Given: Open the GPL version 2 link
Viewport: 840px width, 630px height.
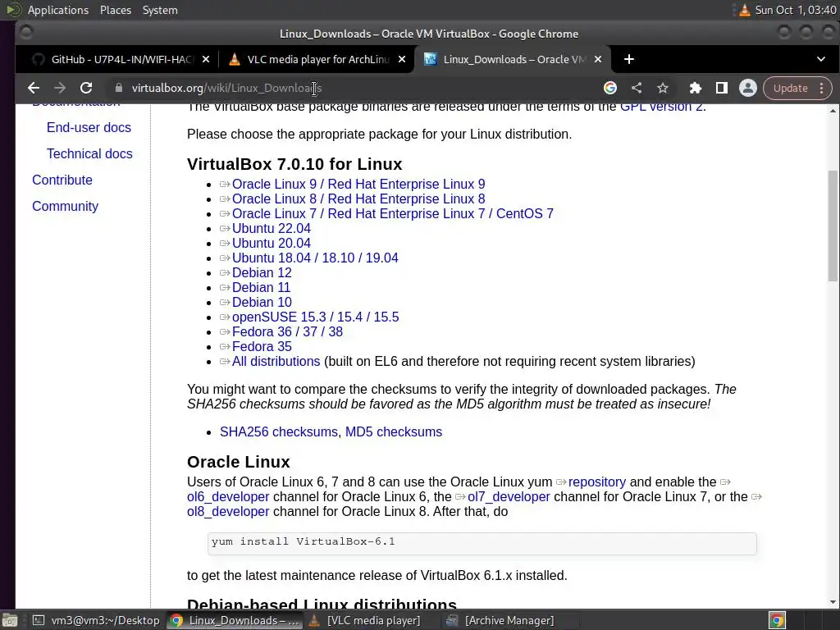Looking at the screenshot, I should pyautogui.click(x=661, y=107).
